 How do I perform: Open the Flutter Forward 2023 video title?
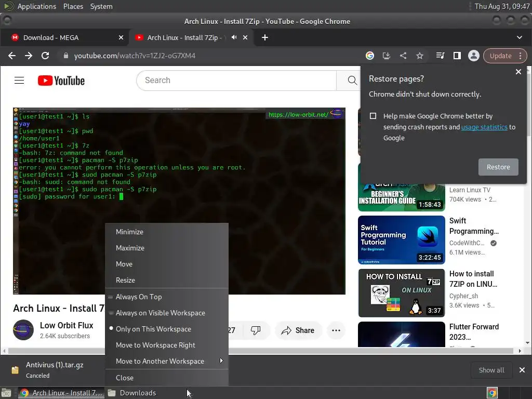(474, 332)
